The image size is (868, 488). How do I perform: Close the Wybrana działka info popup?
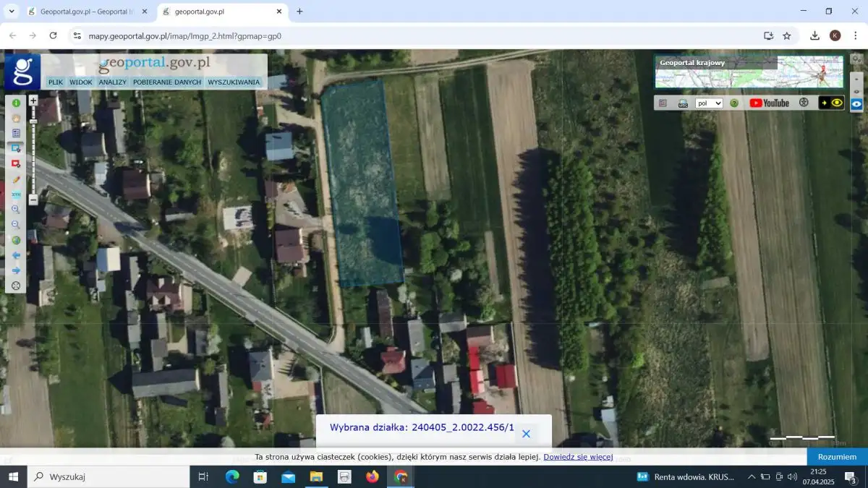pos(526,434)
